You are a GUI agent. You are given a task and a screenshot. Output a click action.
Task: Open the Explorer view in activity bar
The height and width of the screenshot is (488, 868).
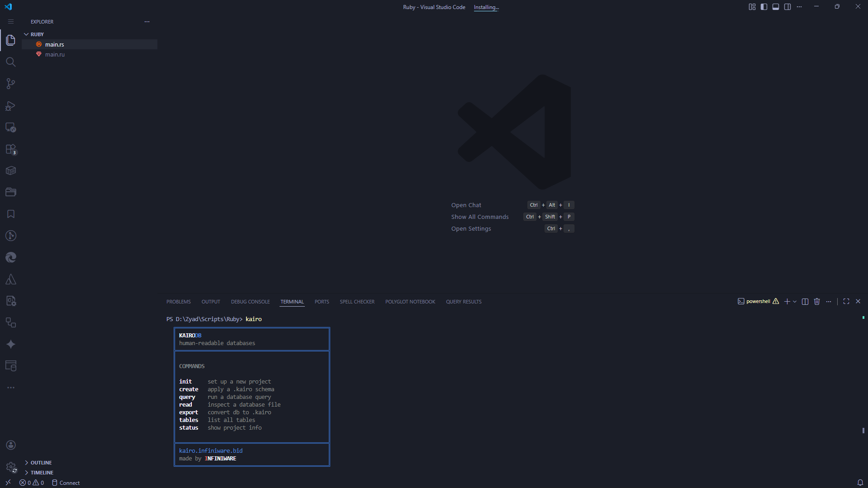click(x=11, y=40)
